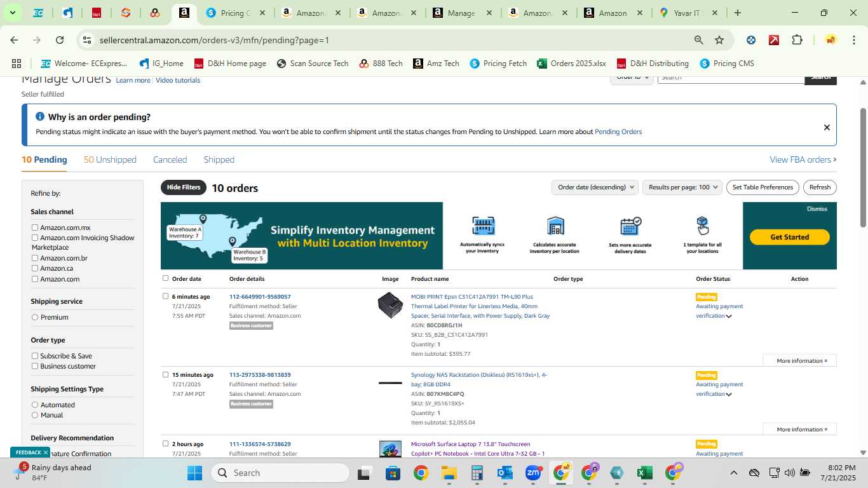Viewport: 868px width, 488px height.
Task: Click the red Adobe Acrobat extension icon
Action: point(774,40)
